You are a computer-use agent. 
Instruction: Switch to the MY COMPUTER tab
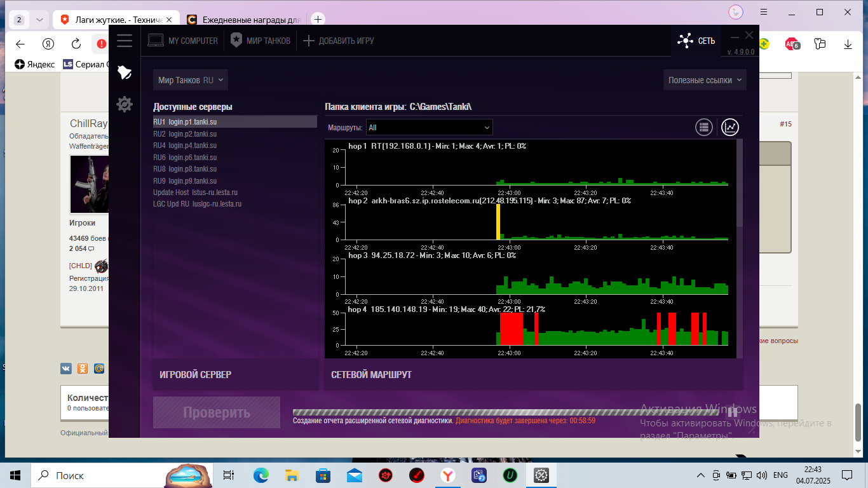(x=183, y=41)
